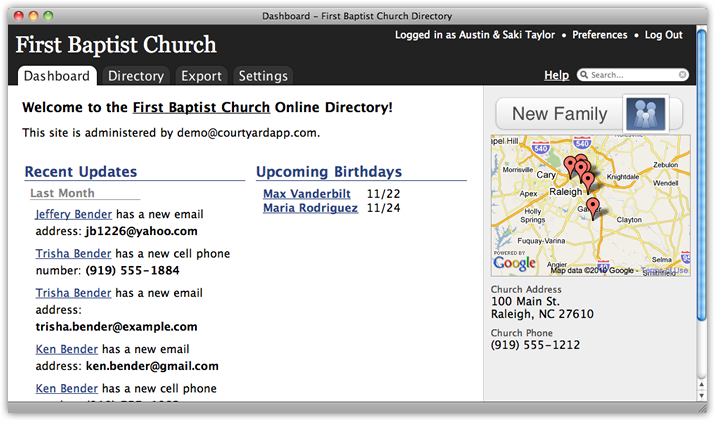Screen dimensions: 715x421
Task: Click the map pin near Garner
Action: 593,209
